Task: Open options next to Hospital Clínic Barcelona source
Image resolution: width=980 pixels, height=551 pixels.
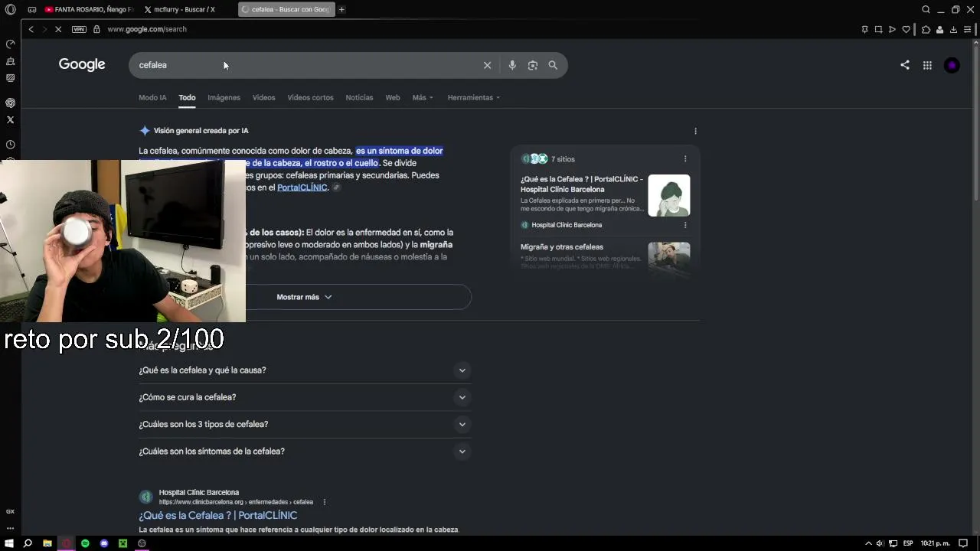Action: pyautogui.click(x=685, y=225)
